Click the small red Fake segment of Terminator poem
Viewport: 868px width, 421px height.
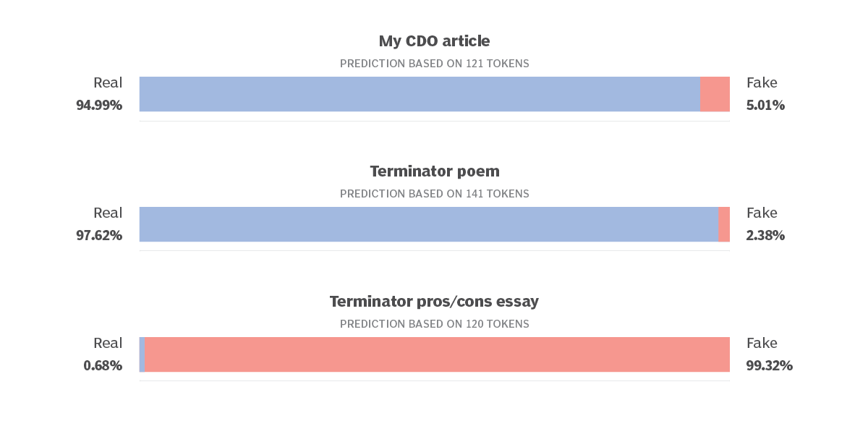[x=724, y=224]
